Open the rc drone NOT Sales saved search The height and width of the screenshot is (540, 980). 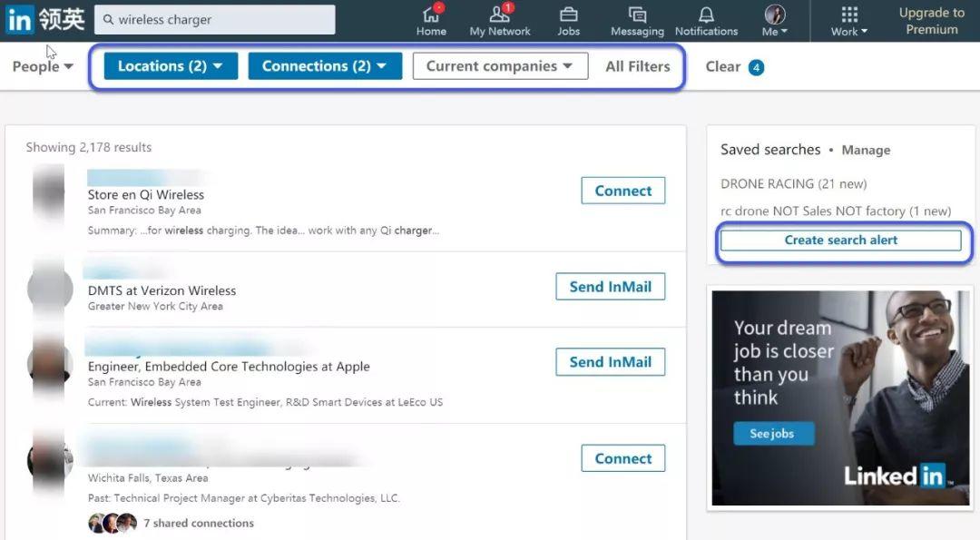coord(836,211)
